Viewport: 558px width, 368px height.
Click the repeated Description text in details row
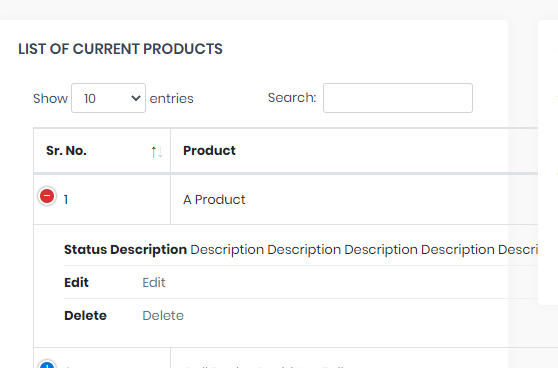(364, 249)
